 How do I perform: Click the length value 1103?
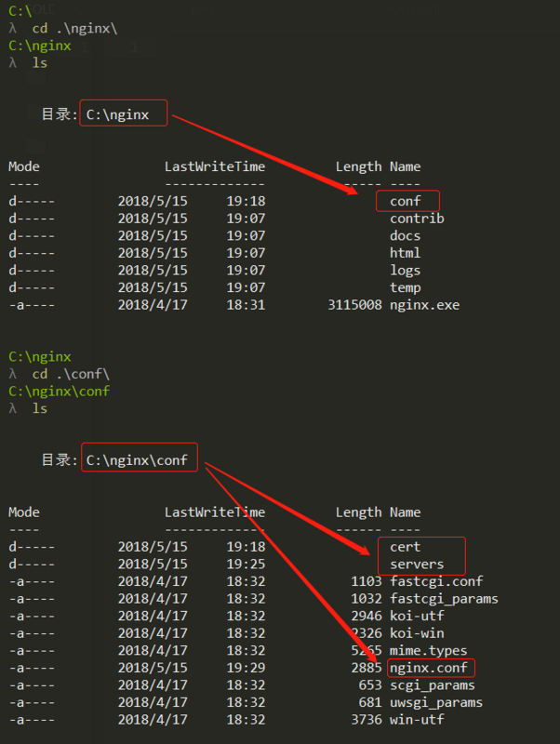pyautogui.click(x=367, y=581)
